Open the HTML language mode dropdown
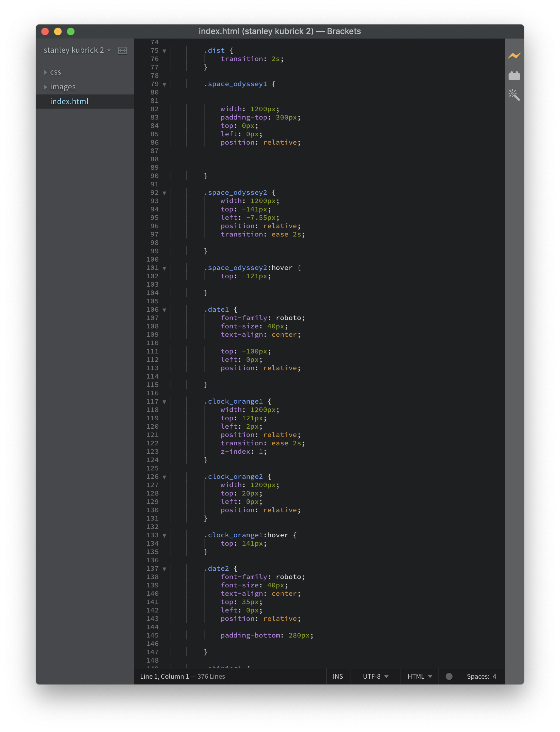560x732 pixels. tap(419, 676)
